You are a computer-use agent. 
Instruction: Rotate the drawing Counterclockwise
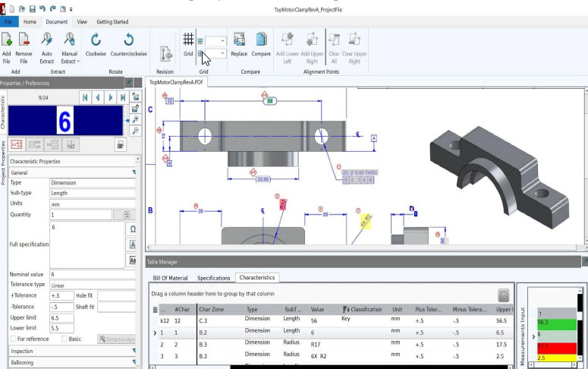point(129,40)
